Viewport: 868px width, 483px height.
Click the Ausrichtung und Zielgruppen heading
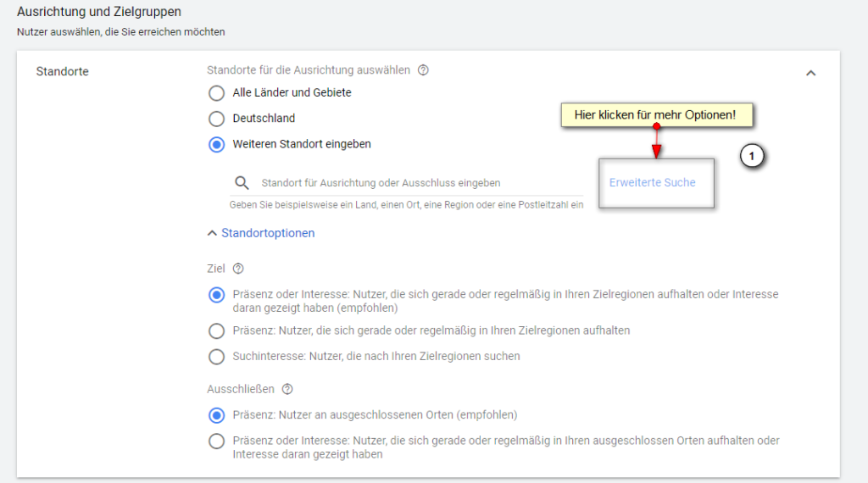tap(99, 13)
